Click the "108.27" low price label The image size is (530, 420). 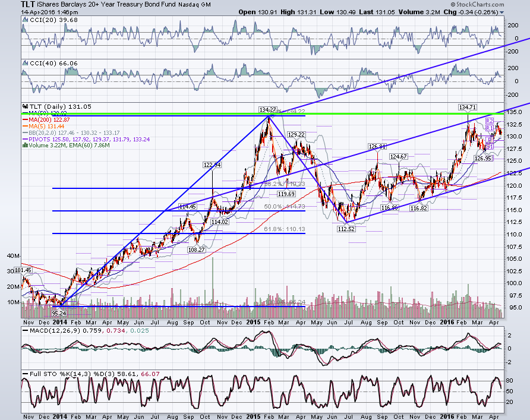coord(197,250)
